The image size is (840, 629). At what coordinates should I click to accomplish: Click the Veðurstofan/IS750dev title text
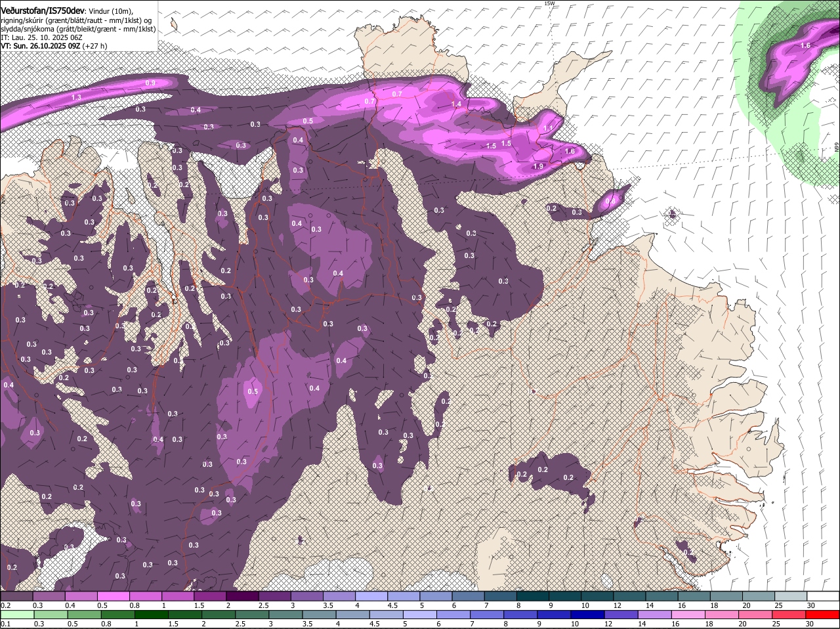42,11
